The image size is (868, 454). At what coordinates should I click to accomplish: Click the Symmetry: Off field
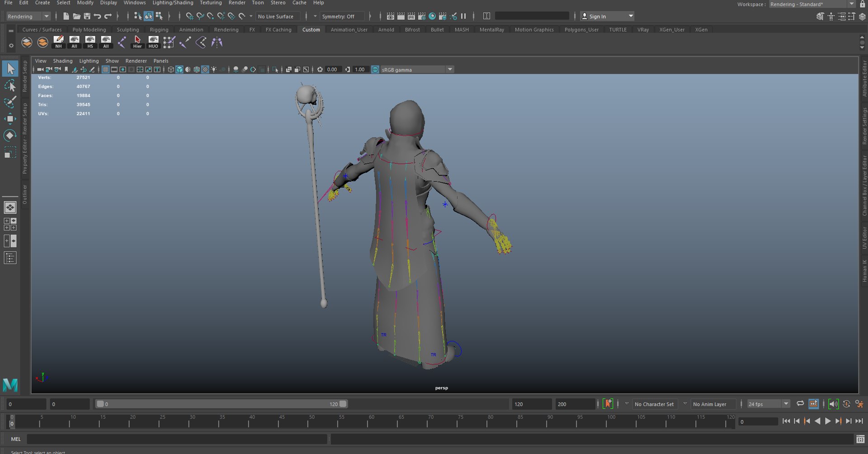[x=342, y=16]
